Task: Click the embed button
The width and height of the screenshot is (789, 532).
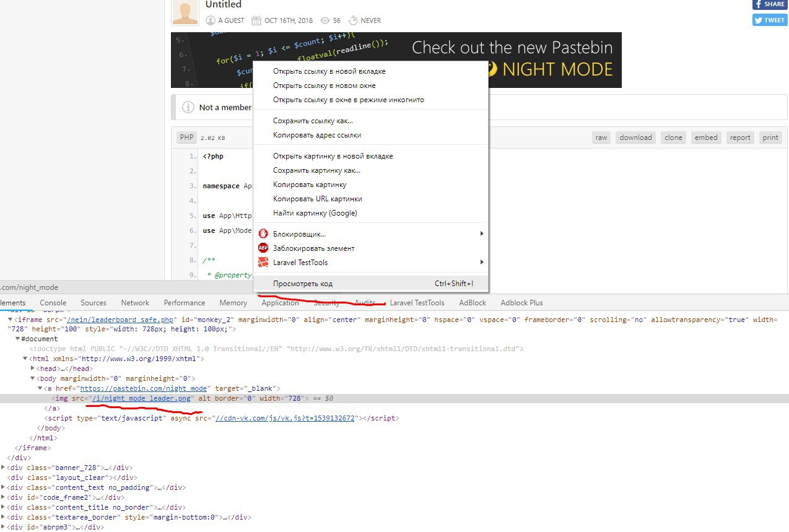Action: (706, 137)
